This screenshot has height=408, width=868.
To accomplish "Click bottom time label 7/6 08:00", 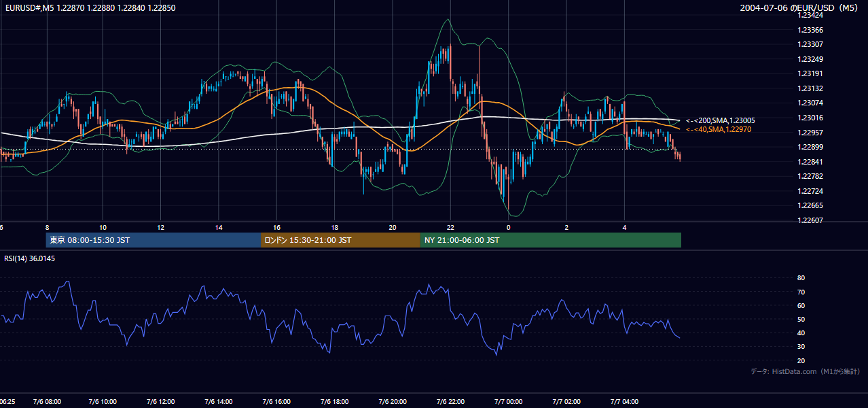I will (x=46, y=401).
